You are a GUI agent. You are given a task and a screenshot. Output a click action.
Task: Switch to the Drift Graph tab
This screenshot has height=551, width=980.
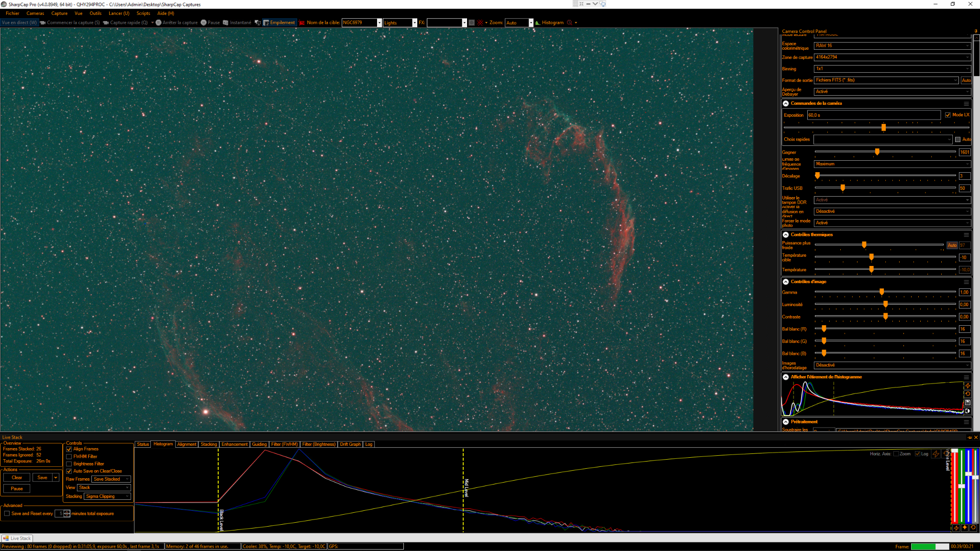[350, 444]
